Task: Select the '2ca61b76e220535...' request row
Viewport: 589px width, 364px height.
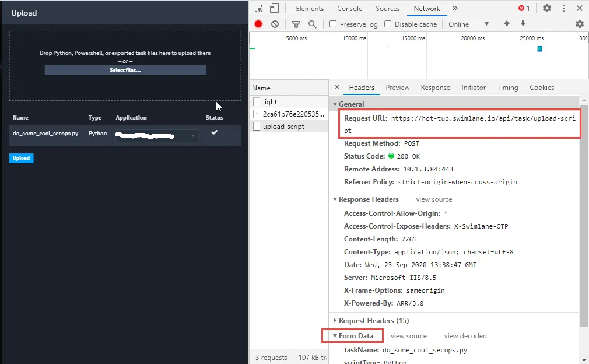Action: pos(289,114)
